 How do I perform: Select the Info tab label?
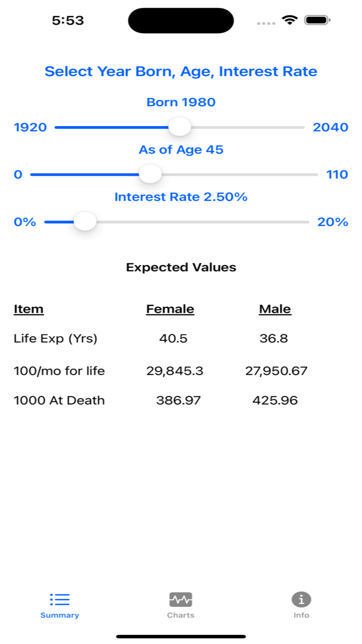301,615
